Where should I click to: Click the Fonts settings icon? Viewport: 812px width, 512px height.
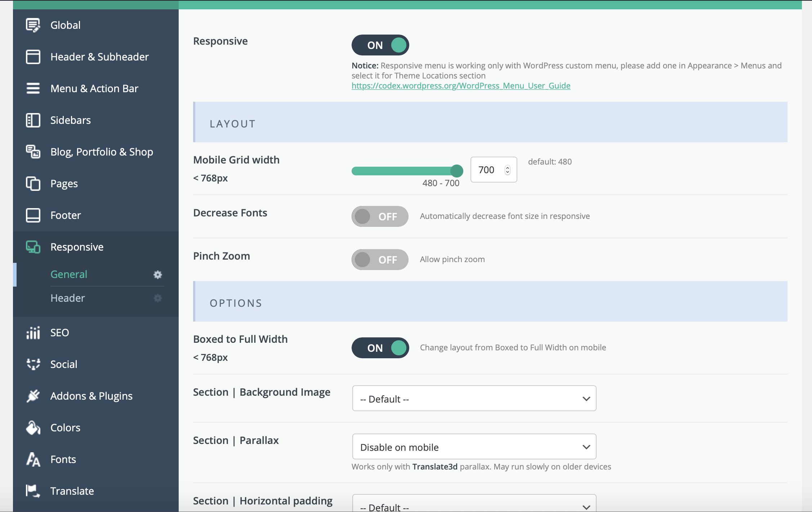[x=33, y=459]
